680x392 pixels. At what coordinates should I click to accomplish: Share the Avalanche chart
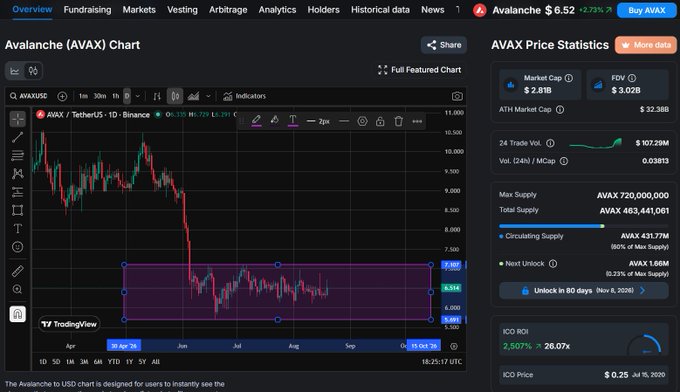pyautogui.click(x=444, y=45)
